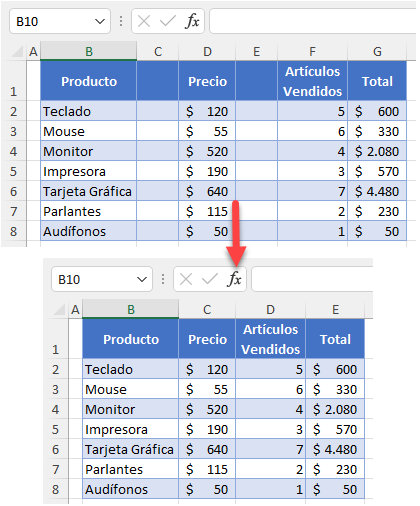Select column B header in the A–E sheet
This screenshot has width=420, height=506.
131,310
